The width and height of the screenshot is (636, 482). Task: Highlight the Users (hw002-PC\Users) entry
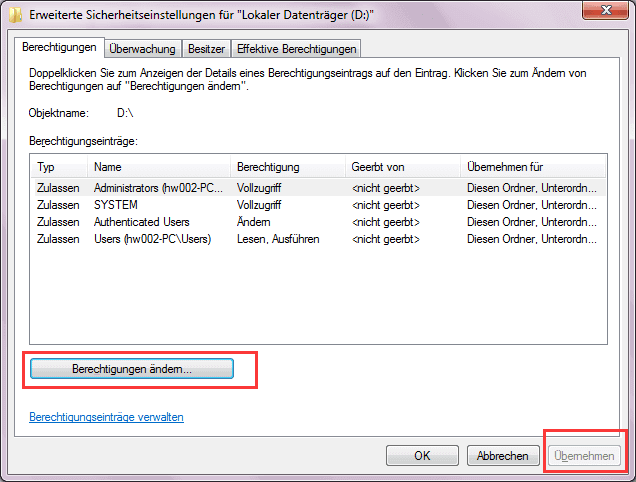[152, 238]
